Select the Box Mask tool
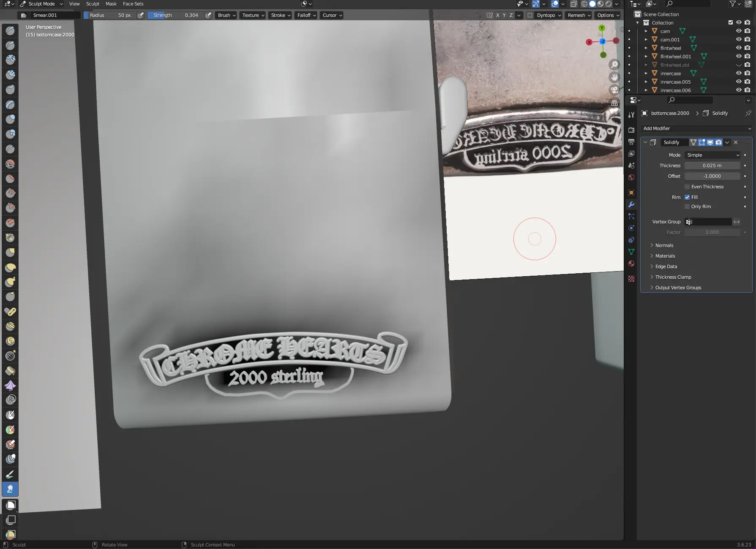756x549 pixels. click(x=10, y=505)
